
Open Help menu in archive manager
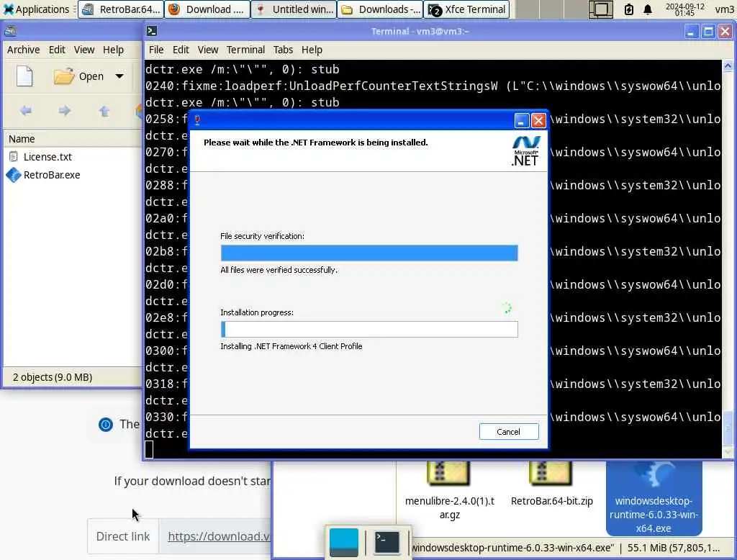click(113, 50)
